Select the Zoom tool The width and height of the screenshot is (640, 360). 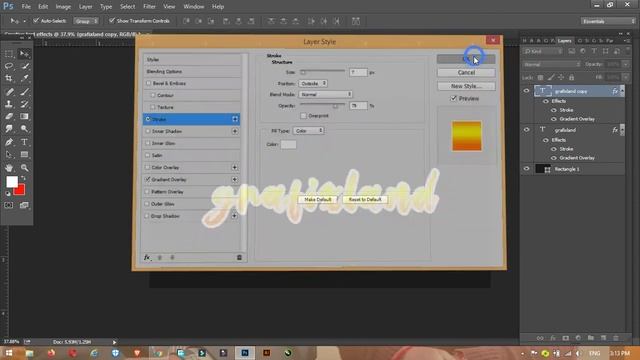click(24, 168)
